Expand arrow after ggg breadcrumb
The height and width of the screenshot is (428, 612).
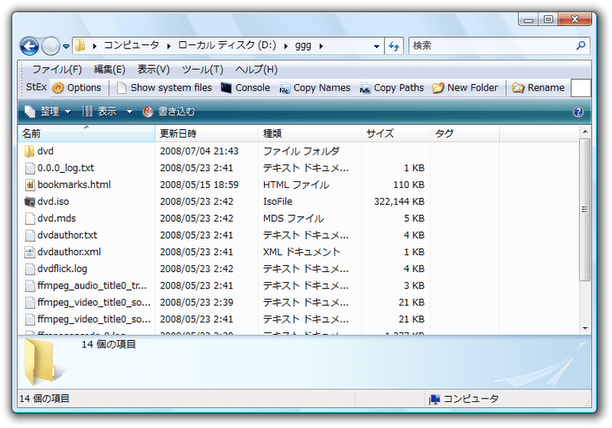321,46
